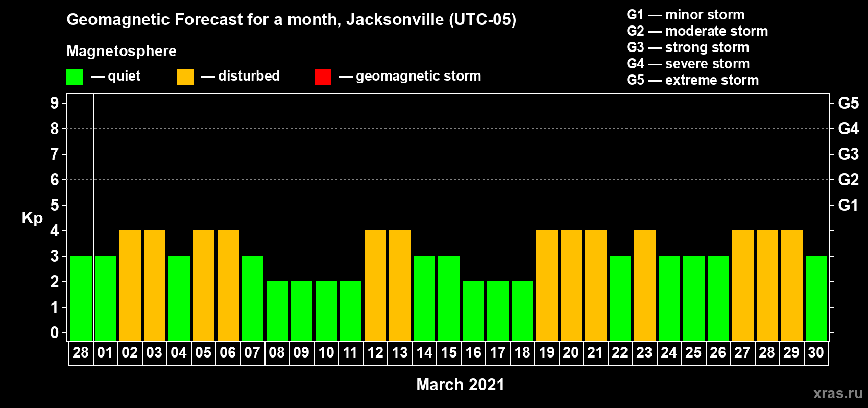
Task: Click the "Kp" y-axis label
Action: point(32,218)
